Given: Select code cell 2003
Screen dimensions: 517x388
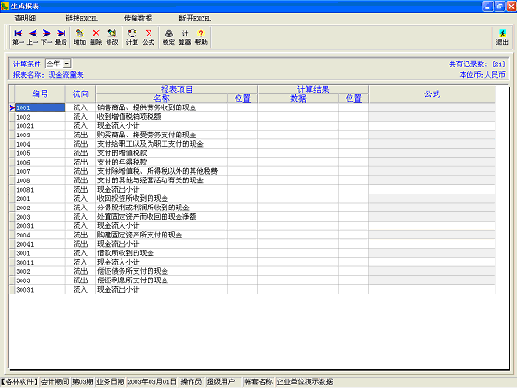Looking at the screenshot, I should coord(40,217).
